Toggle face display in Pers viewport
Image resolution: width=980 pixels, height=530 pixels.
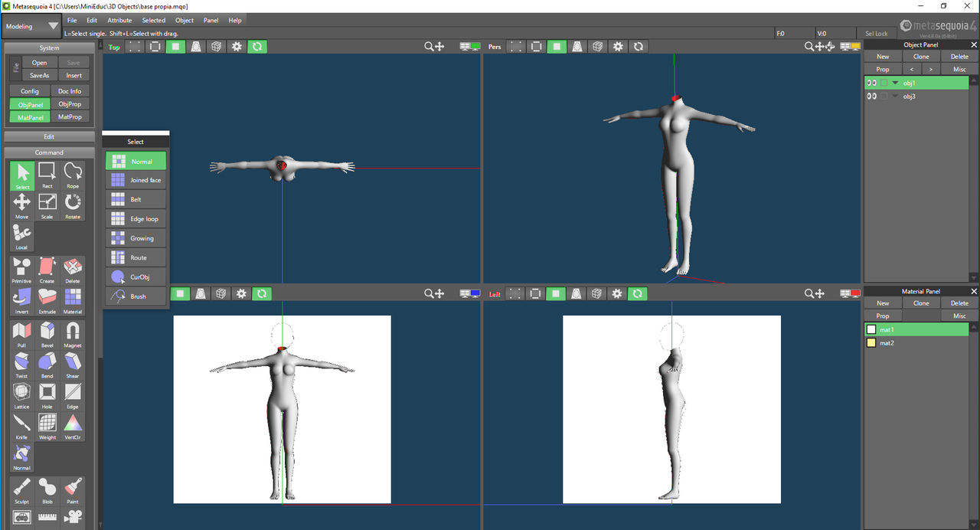(557, 47)
